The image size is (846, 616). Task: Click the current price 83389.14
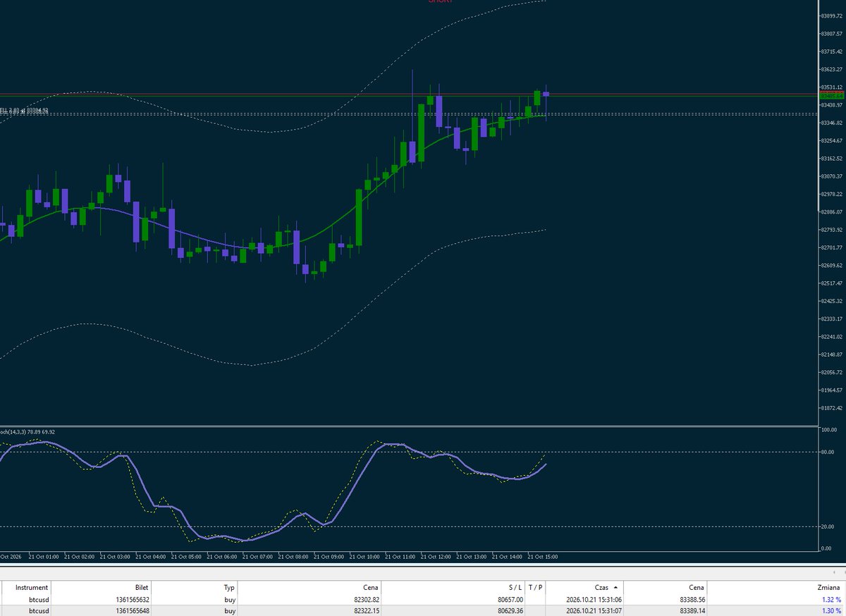[x=692, y=610]
